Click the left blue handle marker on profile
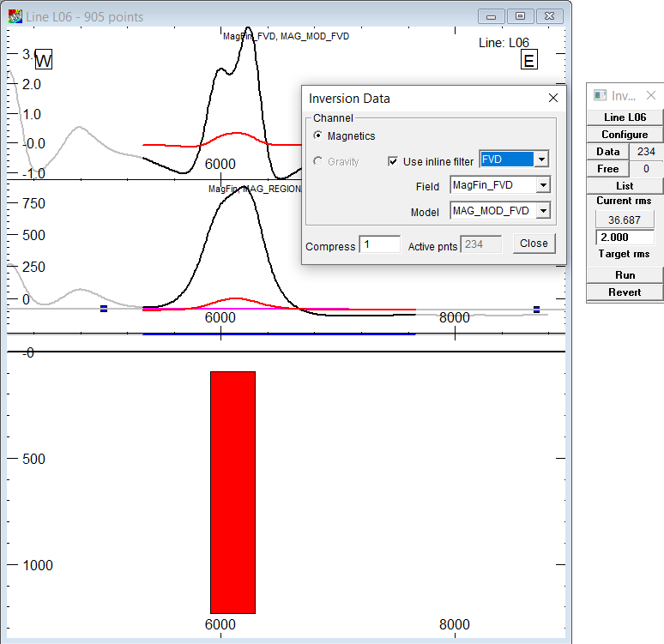Screen dimensions: 664x644 [104, 309]
